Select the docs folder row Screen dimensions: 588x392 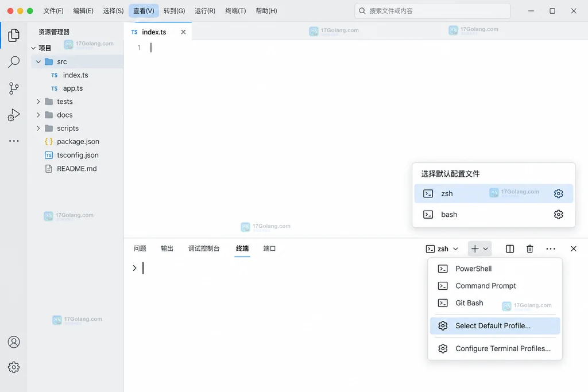pos(77,115)
